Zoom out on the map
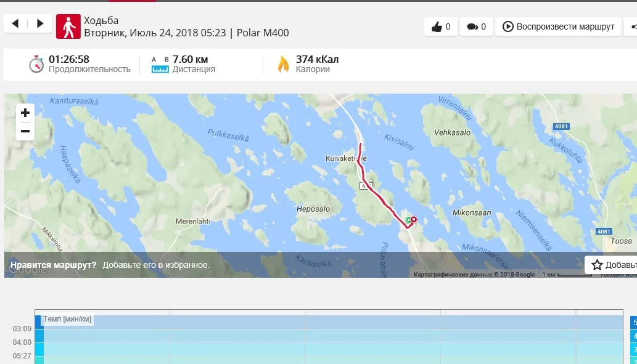 coord(25,131)
